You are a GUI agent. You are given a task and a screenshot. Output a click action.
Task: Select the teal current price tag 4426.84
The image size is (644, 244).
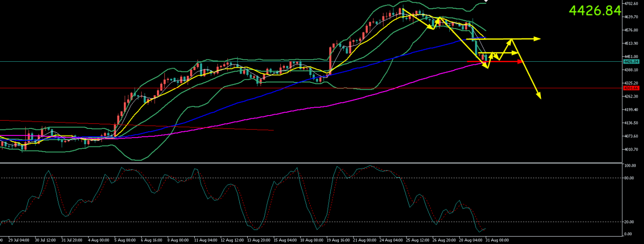point(630,61)
